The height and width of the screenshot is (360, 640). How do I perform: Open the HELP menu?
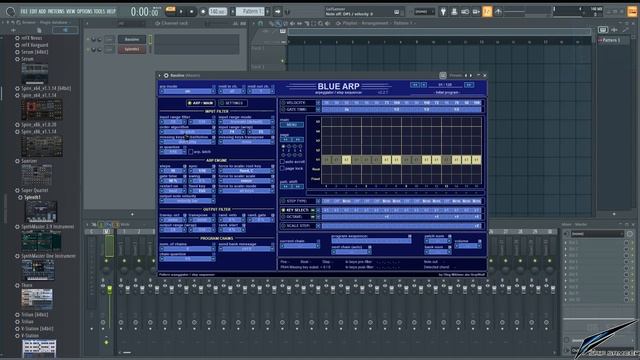point(111,11)
